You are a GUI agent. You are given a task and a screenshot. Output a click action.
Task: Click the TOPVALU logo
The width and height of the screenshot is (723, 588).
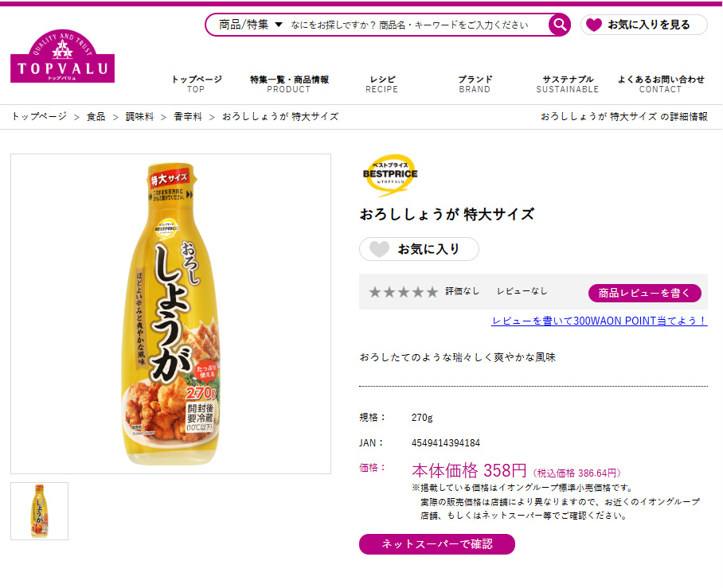[x=62, y=56]
